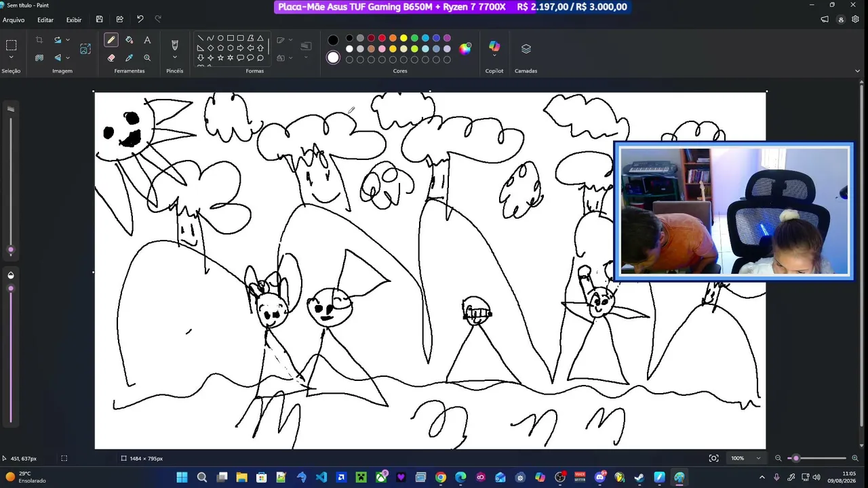Image resolution: width=868 pixels, height=488 pixels.
Task: Select the Eraser tool
Action: coord(111,58)
